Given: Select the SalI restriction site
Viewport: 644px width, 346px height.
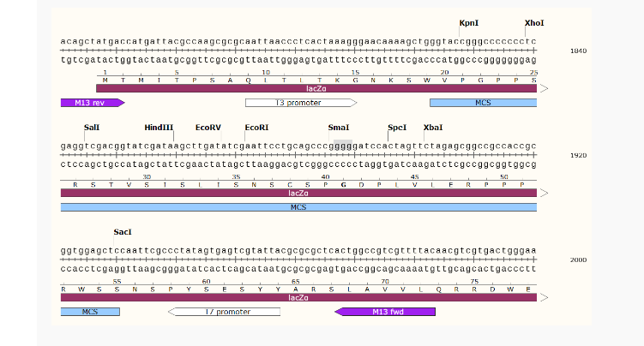Looking at the screenshot, I should [92, 127].
